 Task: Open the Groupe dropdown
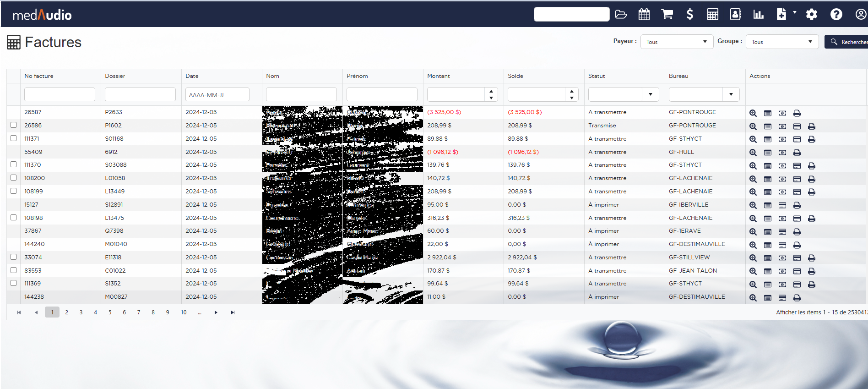[782, 42]
